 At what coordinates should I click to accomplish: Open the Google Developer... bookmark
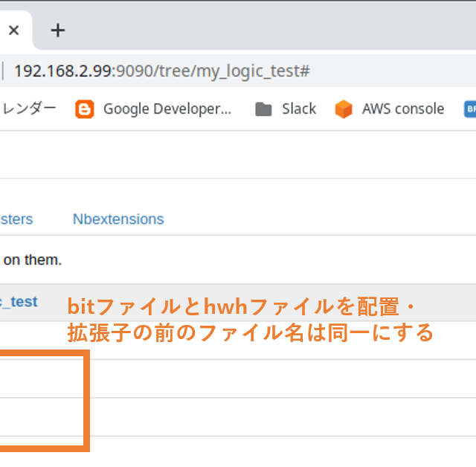(x=167, y=109)
